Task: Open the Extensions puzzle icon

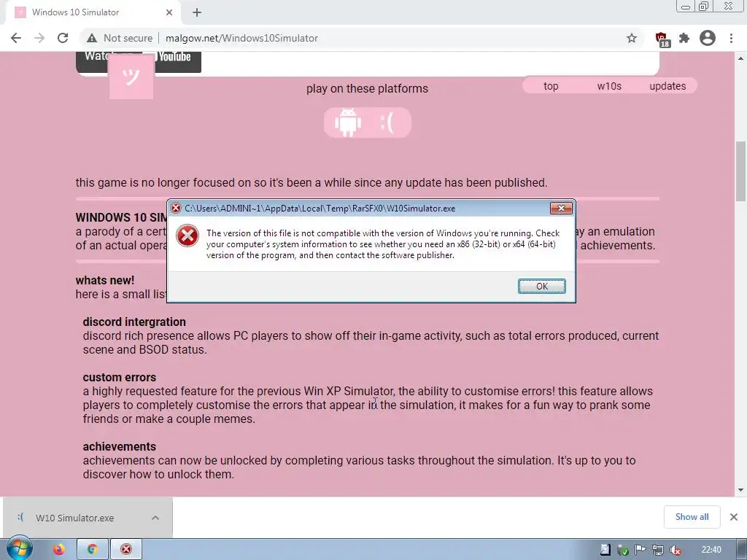Action: point(684,38)
